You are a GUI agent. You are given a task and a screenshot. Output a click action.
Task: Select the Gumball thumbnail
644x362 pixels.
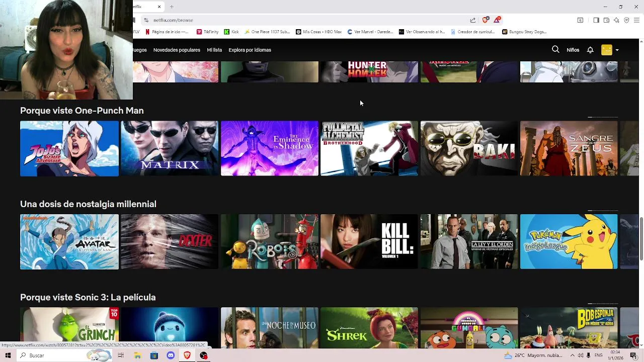[469, 327]
